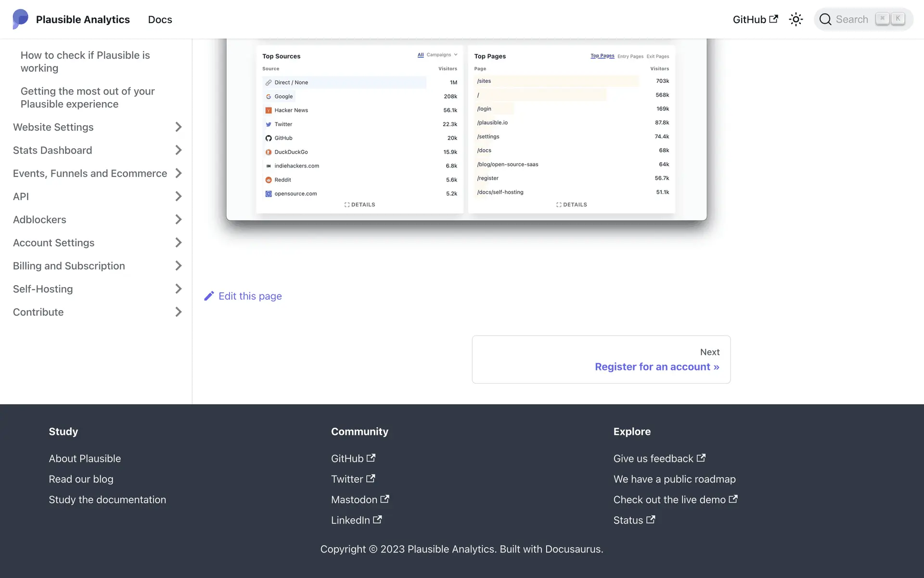Click external link icon next to Mastodon
The height and width of the screenshot is (578, 924).
pos(385,499)
